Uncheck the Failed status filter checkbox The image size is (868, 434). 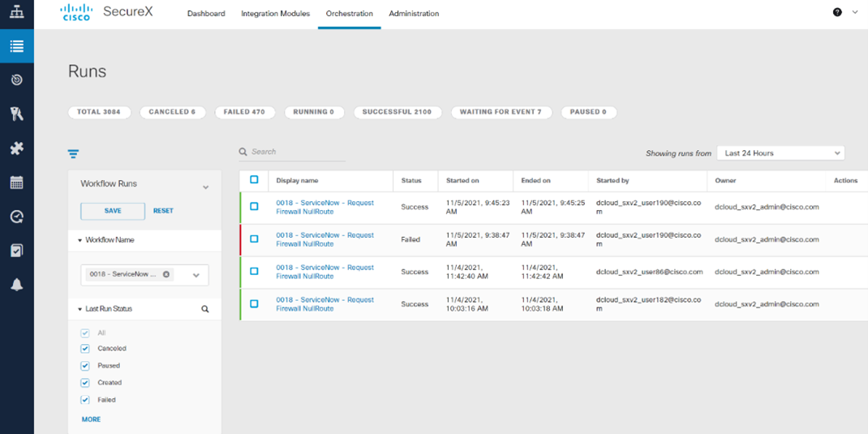click(x=84, y=400)
